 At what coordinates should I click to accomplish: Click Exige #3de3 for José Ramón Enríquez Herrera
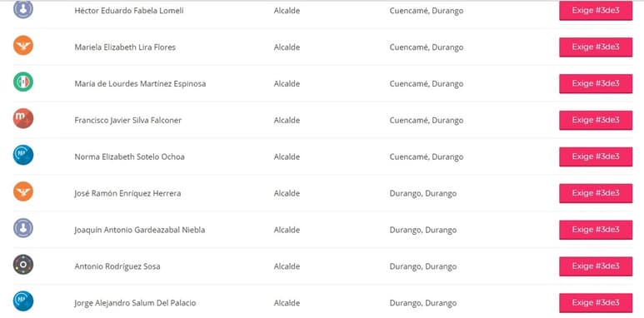click(596, 193)
